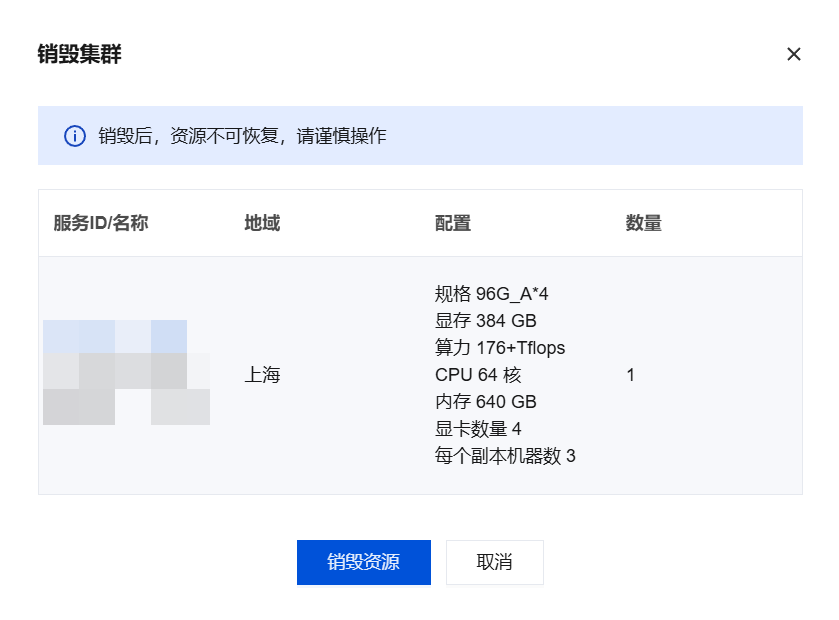839x620 pixels.
Task: Click the 配置 column header
Action: 453,223
